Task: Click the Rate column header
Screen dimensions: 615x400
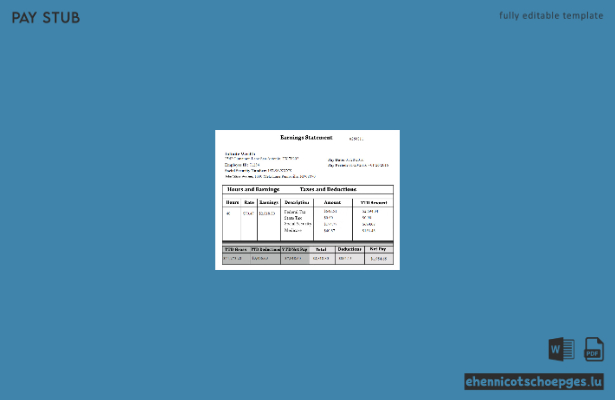Action: tap(249, 202)
